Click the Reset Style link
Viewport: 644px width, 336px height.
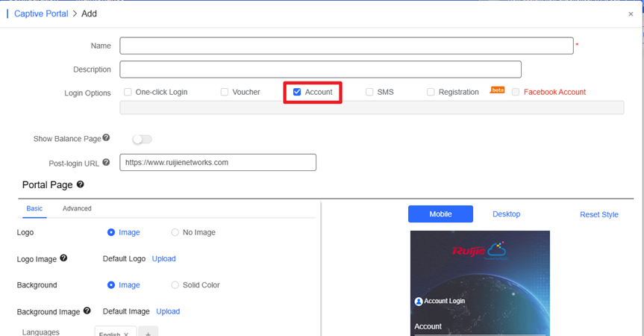pos(598,214)
